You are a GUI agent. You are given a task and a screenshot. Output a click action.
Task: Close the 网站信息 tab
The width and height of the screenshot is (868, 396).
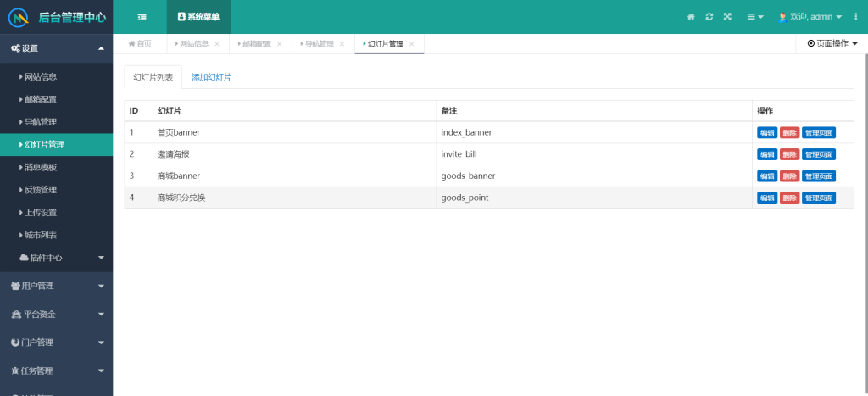point(217,44)
